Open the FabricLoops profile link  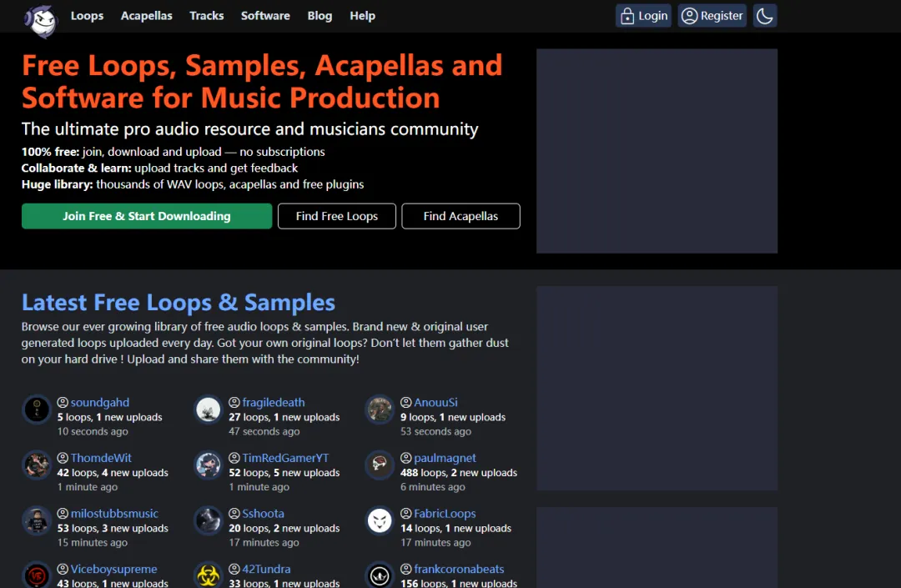(445, 514)
